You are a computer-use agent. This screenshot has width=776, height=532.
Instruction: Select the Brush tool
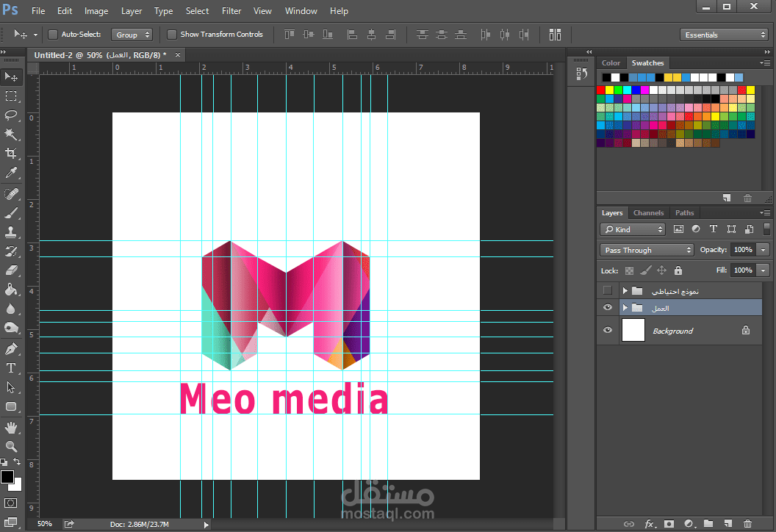click(11, 213)
